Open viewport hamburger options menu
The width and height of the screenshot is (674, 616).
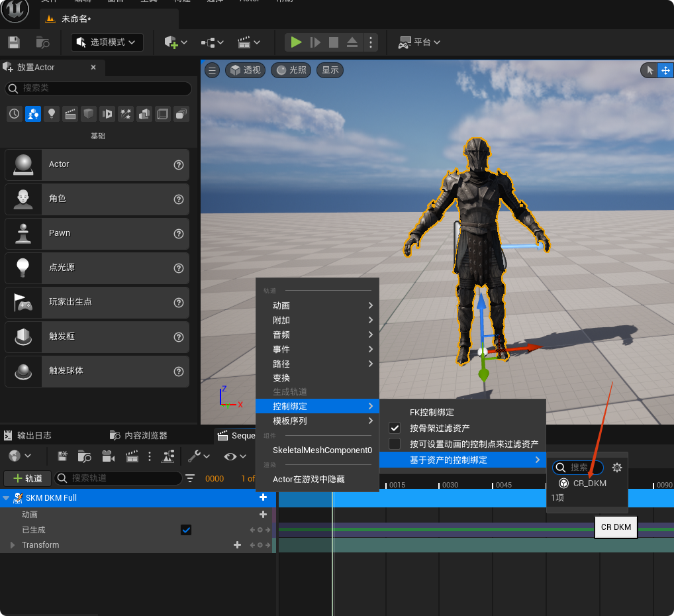[212, 70]
